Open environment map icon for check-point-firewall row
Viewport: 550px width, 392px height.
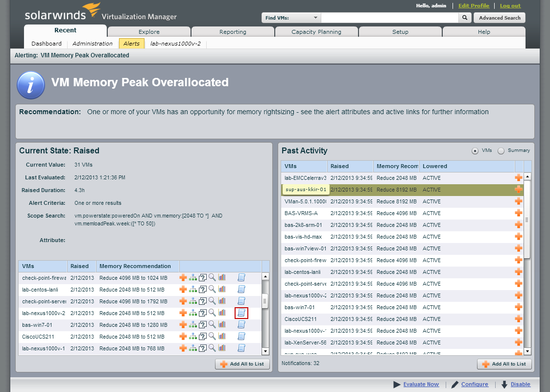click(x=192, y=278)
